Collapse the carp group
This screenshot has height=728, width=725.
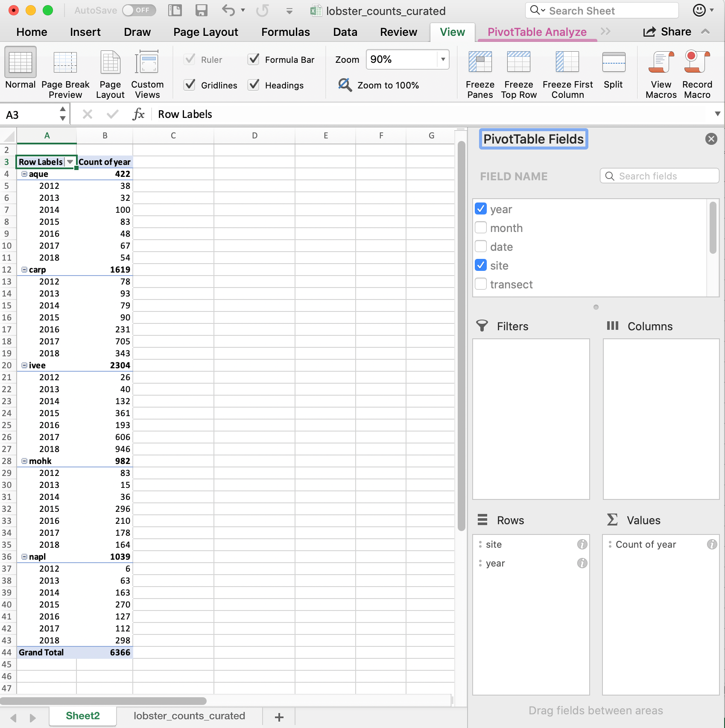(24, 269)
